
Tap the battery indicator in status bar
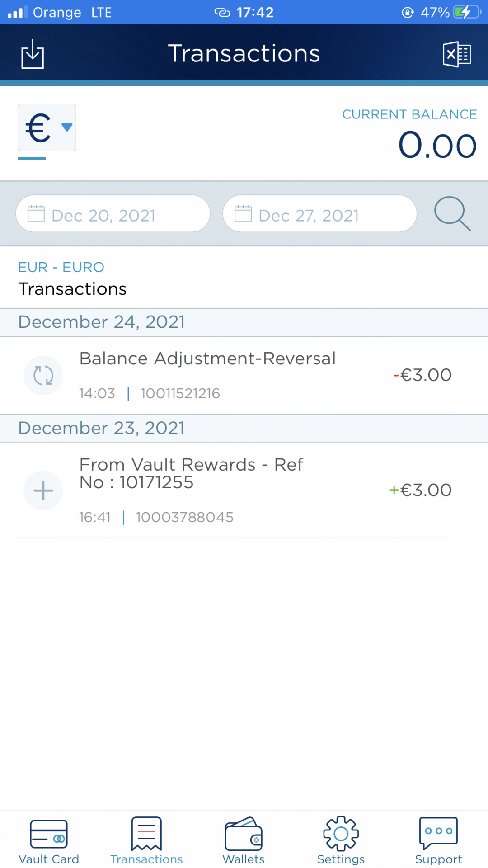coord(467,12)
